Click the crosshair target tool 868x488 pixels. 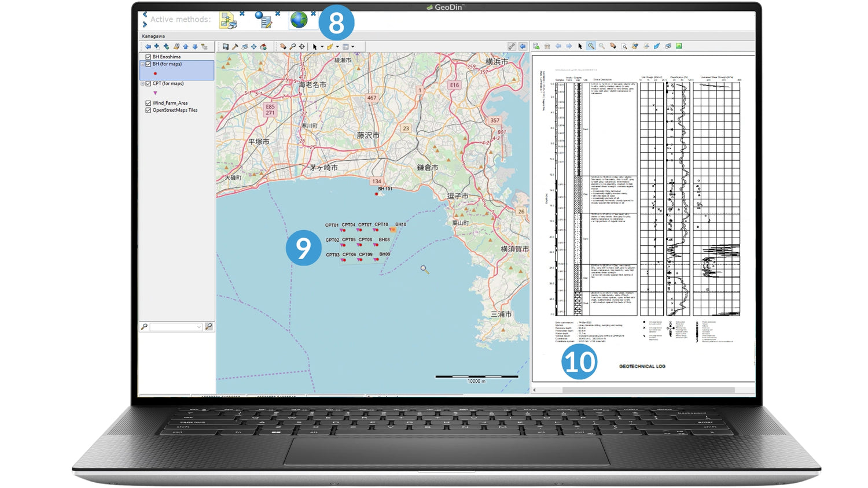301,47
